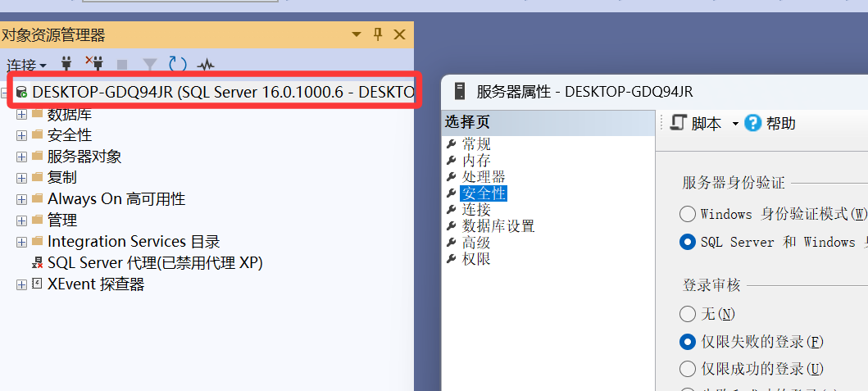Select Windows 身份验证模式 radio button

687,214
